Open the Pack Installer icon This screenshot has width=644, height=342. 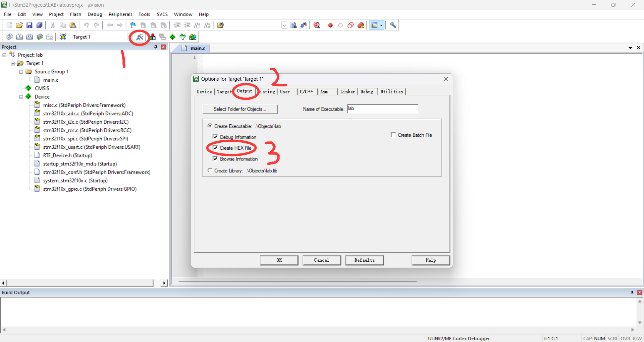(x=193, y=37)
